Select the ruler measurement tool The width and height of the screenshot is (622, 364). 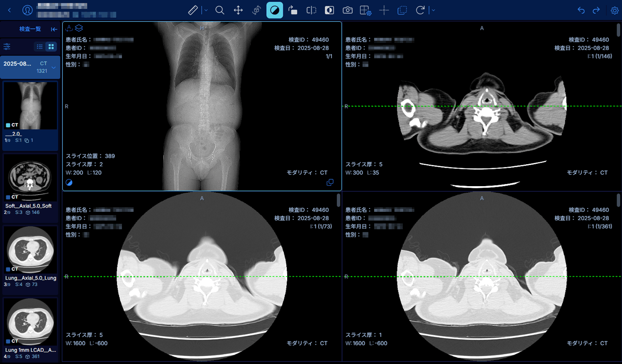click(193, 10)
